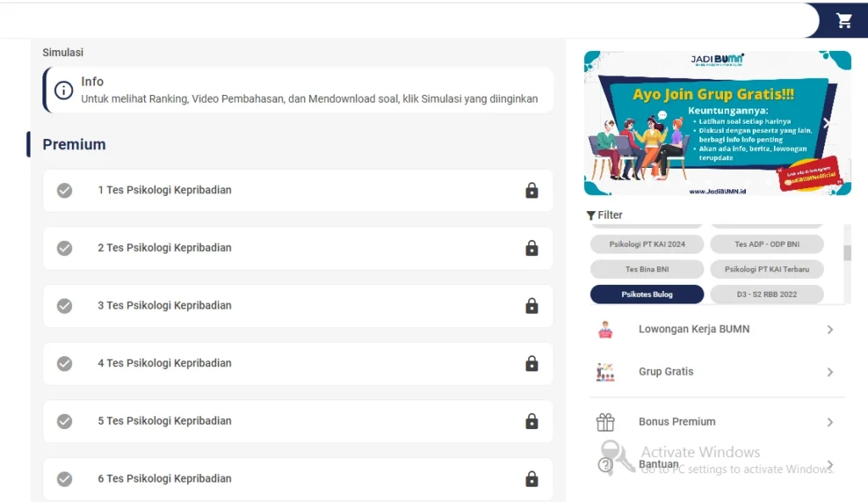Image resolution: width=868 pixels, height=502 pixels.
Task: Toggle check mark on 1 Tes Psikologi Kepribadian
Action: (x=64, y=190)
